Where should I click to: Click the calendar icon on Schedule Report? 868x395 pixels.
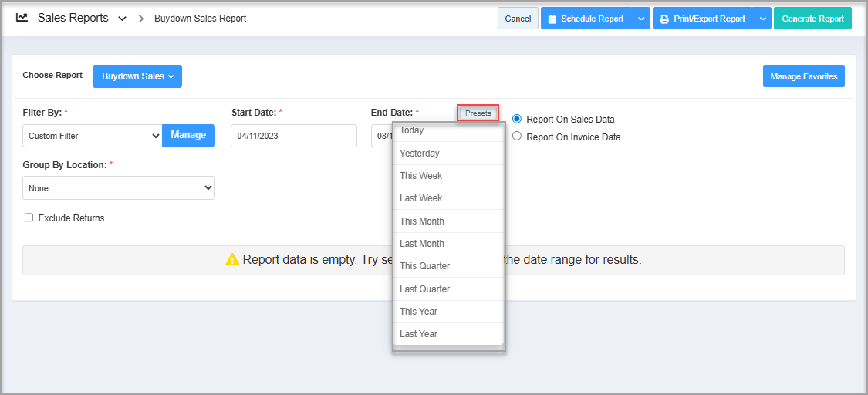tap(552, 19)
